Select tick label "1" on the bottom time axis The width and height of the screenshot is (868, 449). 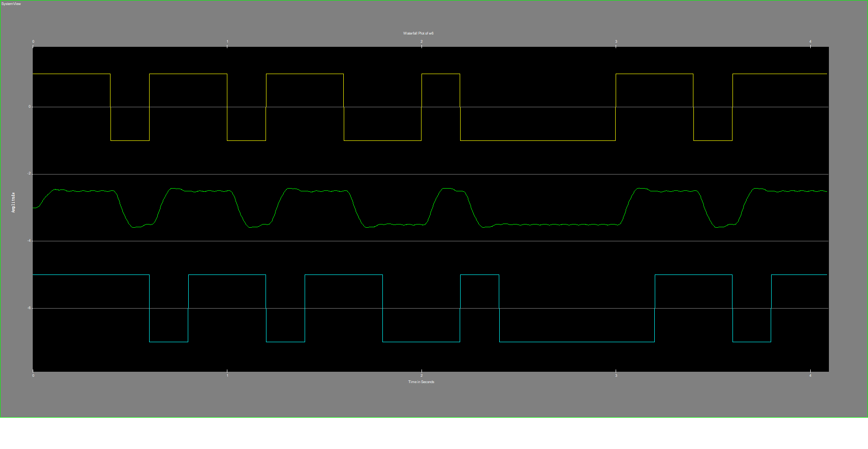click(227, 375)
